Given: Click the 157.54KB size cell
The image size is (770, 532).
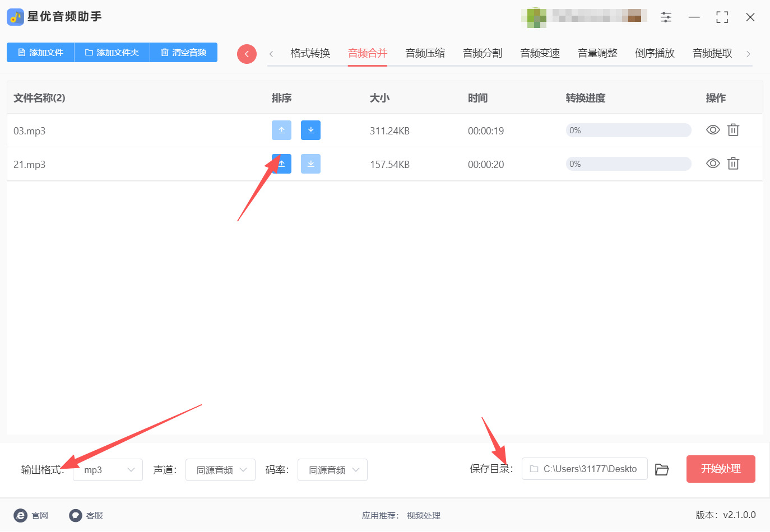Looking at the screenshot, I should pyautogui.click(x=389, y=165).
